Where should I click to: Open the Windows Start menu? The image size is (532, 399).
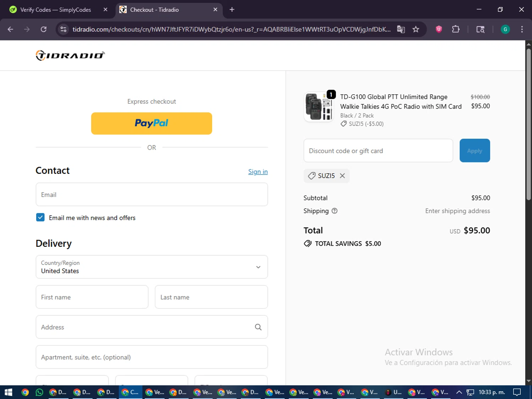click(x=9, y=392)
